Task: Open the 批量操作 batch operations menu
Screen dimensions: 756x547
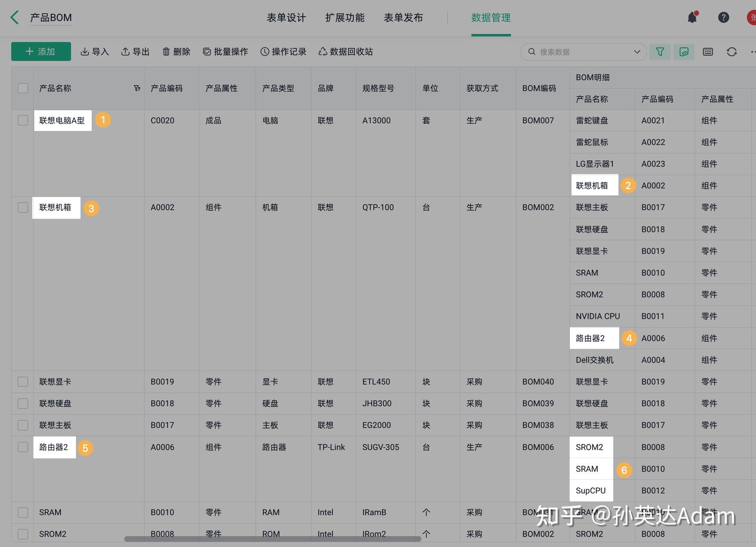Action: pyautogui.click(x=225, y=51)
